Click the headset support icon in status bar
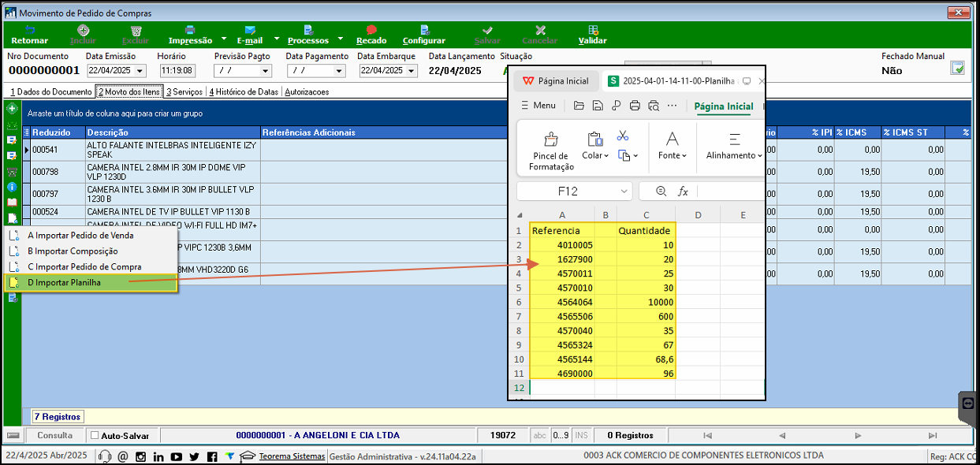The width and height of the screenshot is (980, 465). 104,456
